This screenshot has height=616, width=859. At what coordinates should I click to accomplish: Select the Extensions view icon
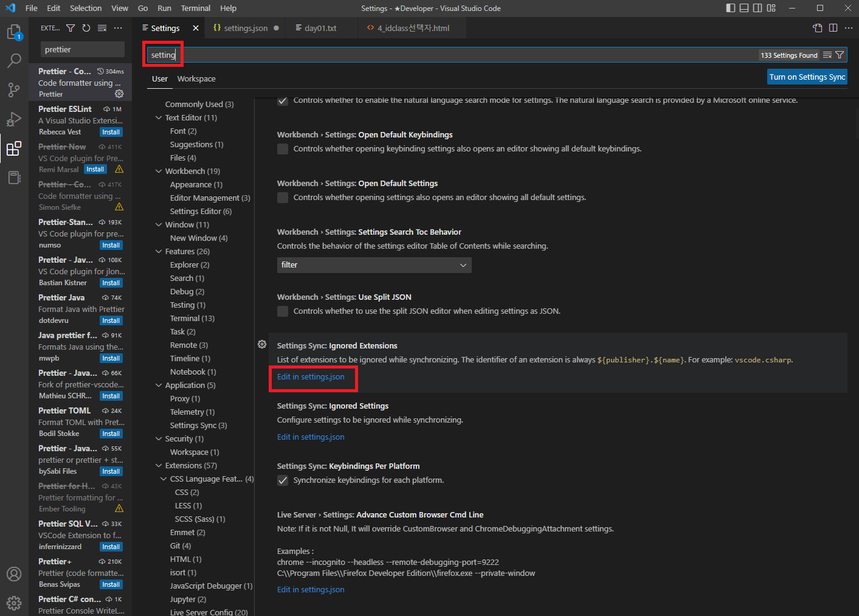[14, 148]
